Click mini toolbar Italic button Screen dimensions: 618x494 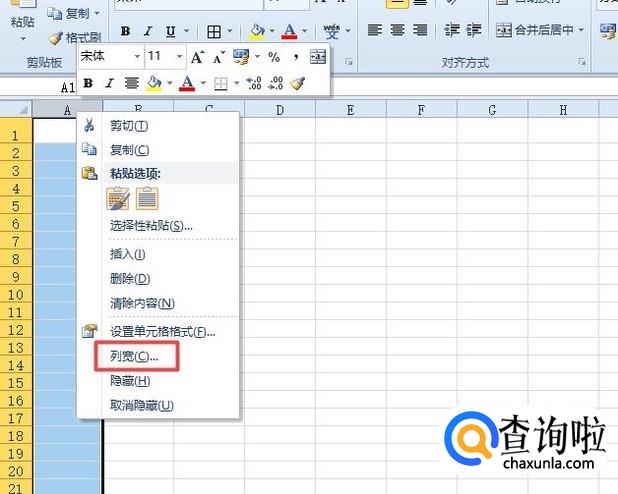[x=110, y=83]
